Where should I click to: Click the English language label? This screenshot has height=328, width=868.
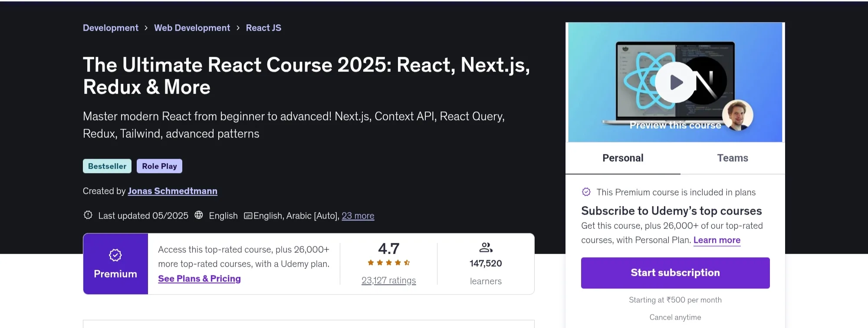pos(223,216)
